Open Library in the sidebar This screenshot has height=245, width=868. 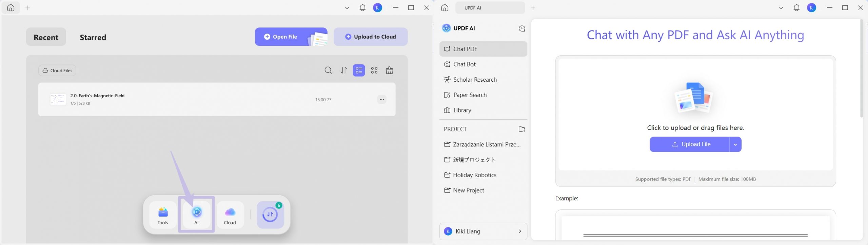coord(483,110)
